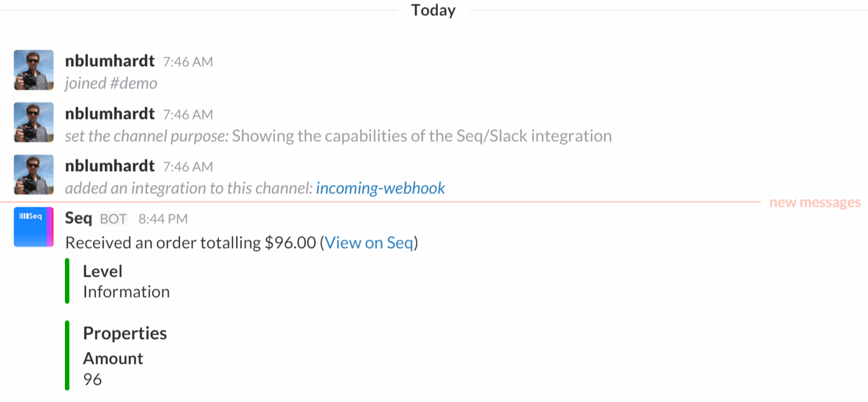Click the 7:46 AM timestamp on joined message
The width and height of the screenshot is (868, 402).
188,62
